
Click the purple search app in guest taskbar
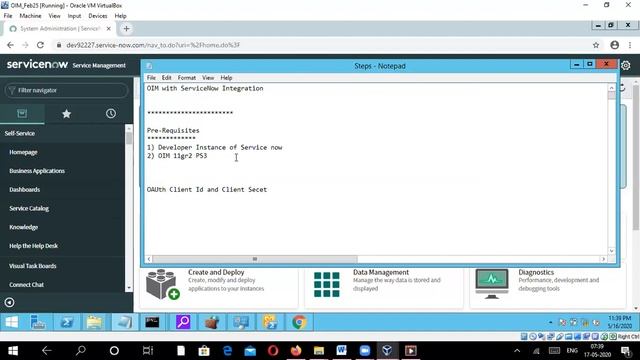click(183, 322)
